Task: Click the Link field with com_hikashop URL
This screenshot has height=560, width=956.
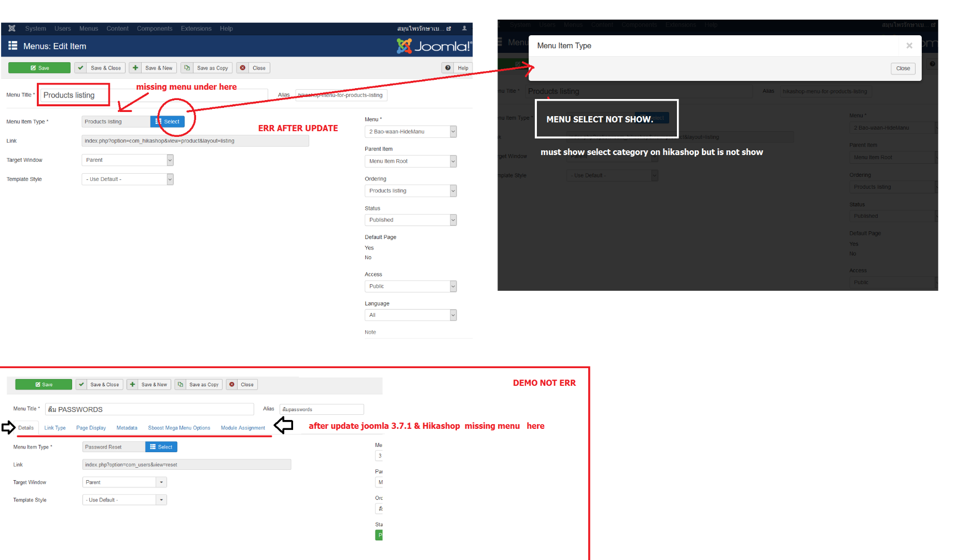Action: pos(195,141)
